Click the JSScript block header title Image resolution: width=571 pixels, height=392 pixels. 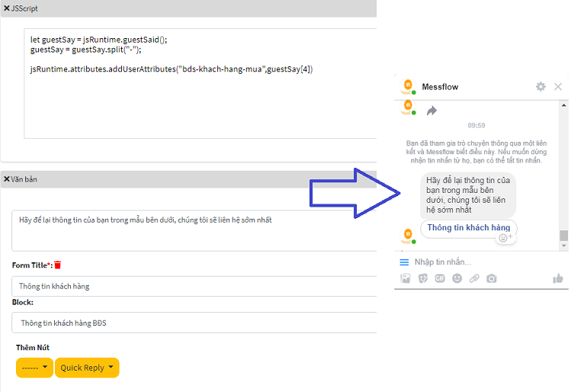click(x=24, y=8)
